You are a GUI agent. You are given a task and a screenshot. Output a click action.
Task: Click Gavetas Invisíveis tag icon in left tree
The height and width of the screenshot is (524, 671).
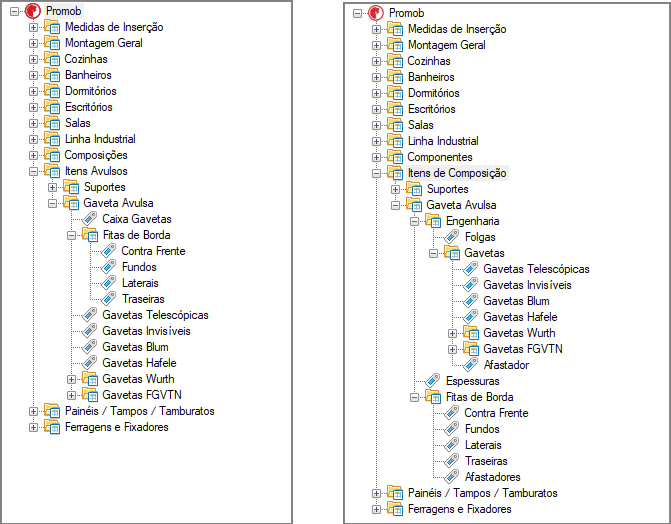89,331
